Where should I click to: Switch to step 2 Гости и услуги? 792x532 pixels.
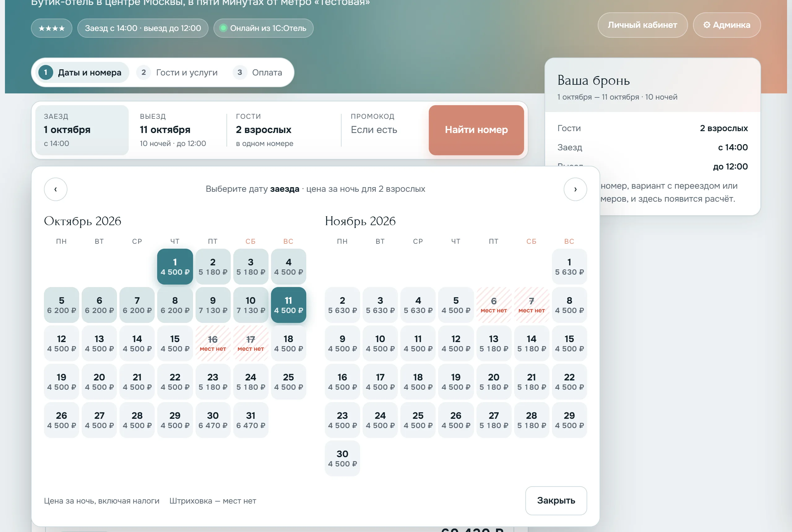pos(177,73)
